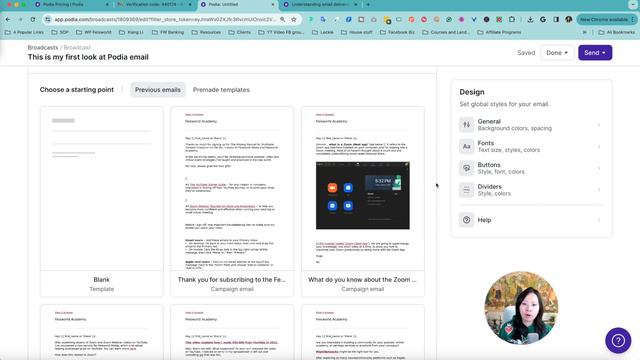Click the broadcast title 'This is my first look at Podia email'
The height and width of the screenshot is (360, 640).
coord(88,57)
